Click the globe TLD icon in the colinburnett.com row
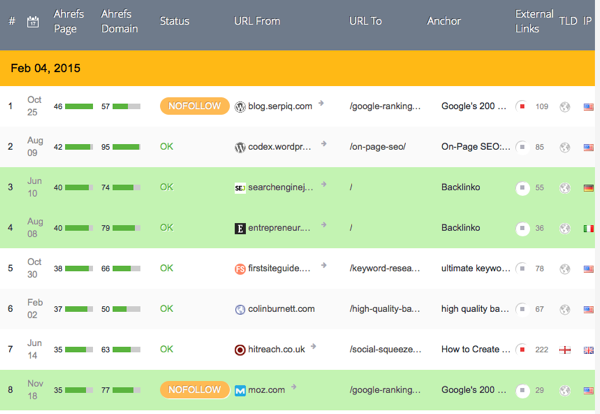 click(x=564, y=310)
